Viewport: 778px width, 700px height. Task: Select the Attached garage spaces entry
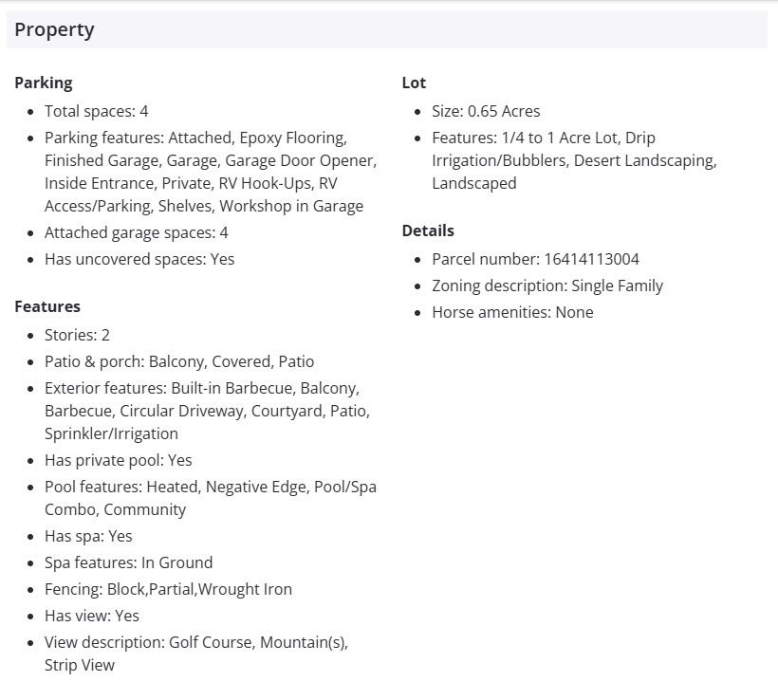[x=137, y=232]
